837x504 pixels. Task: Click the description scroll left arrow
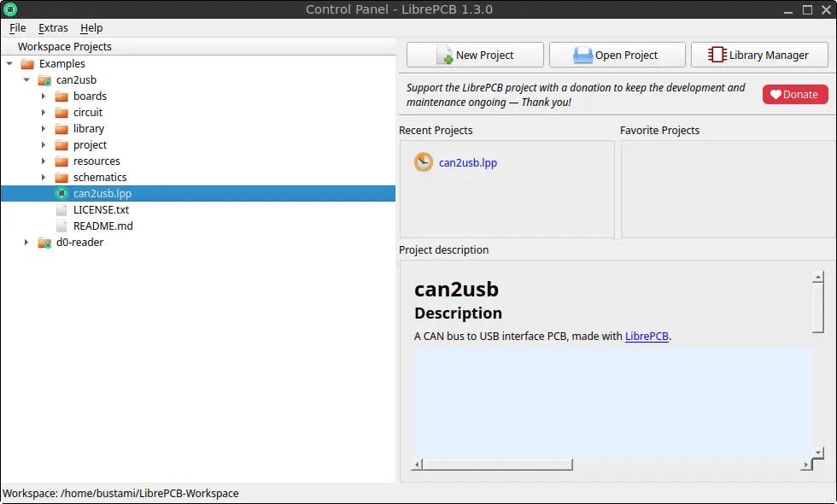click(x=418, y=465)
